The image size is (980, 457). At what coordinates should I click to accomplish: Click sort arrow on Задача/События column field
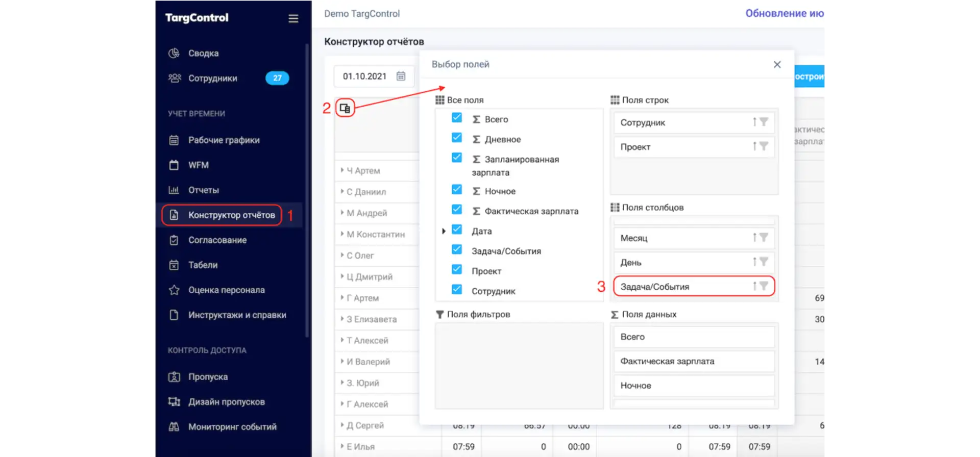coord(754,286)
